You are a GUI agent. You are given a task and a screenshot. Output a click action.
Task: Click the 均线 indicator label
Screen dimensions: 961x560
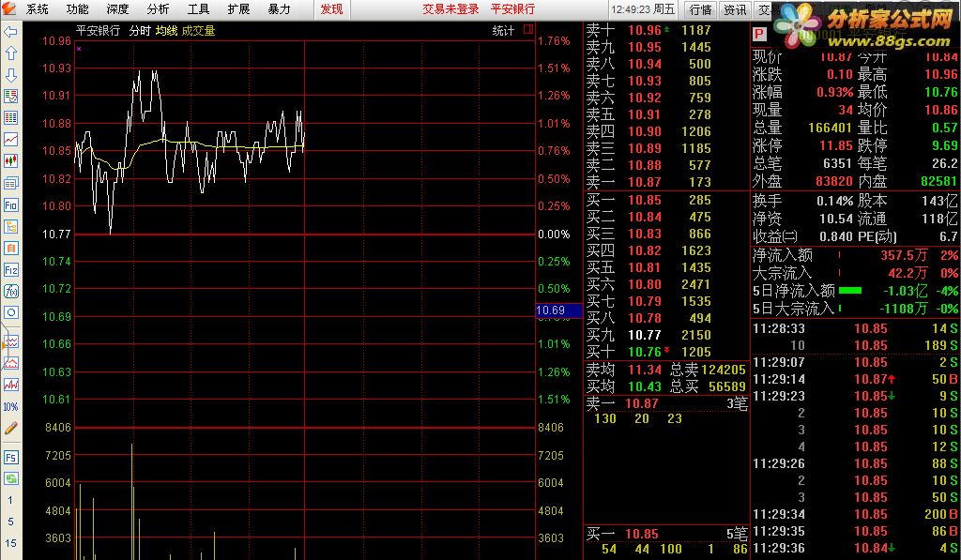click(166, 31)
